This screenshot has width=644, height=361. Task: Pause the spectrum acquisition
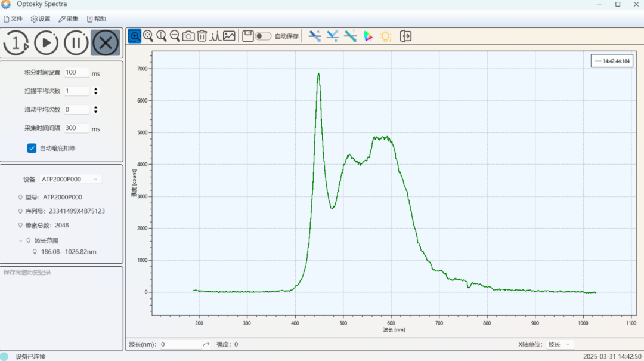76,43
